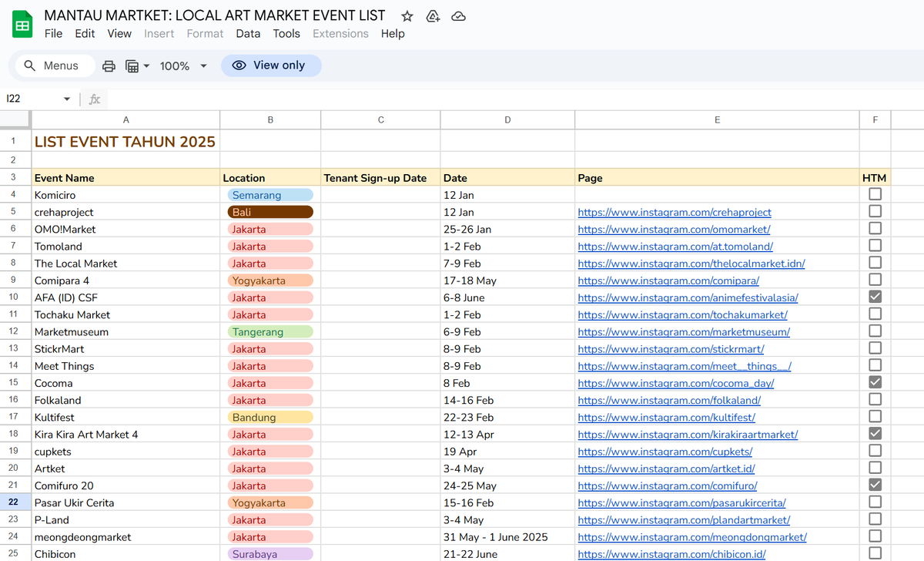
Task: Open the Edit menu
Action: click(85, 34)
